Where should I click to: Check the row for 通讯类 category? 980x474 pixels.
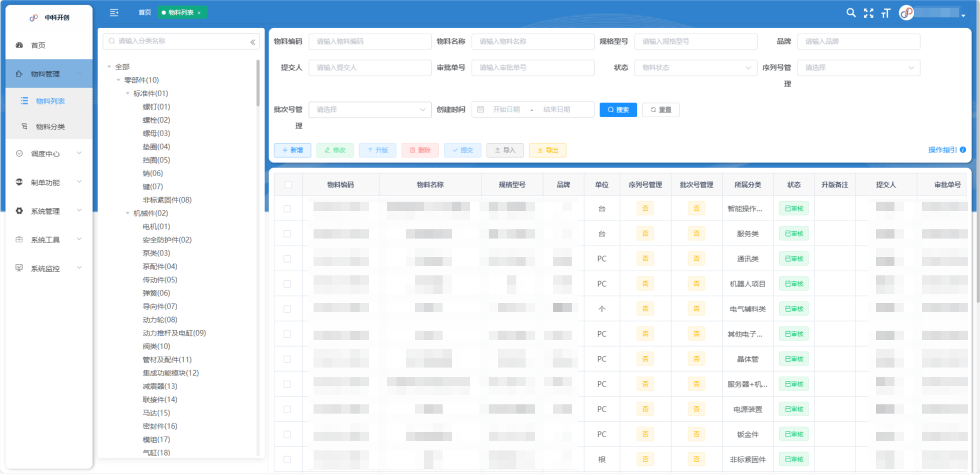click(287, 259)
